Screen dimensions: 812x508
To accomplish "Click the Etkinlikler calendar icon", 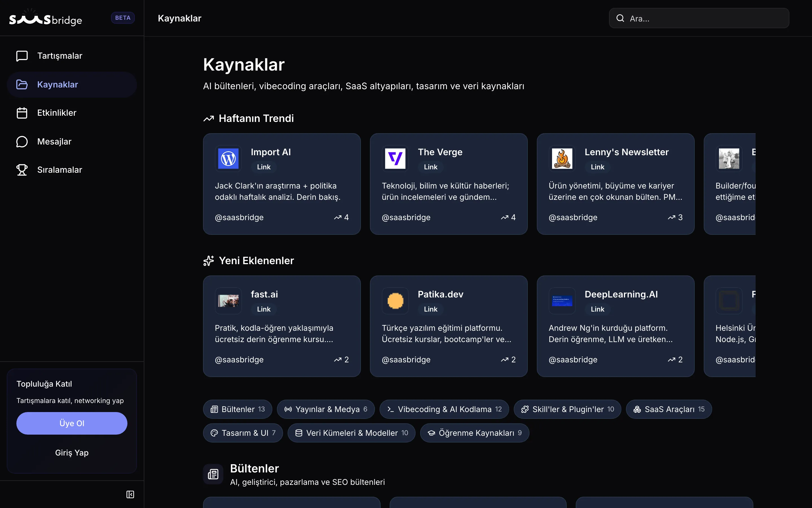I will click(22, 113).
